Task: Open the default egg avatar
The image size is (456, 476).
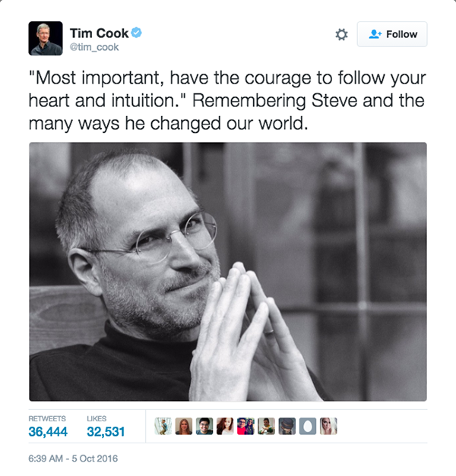Action: (308, 426)
